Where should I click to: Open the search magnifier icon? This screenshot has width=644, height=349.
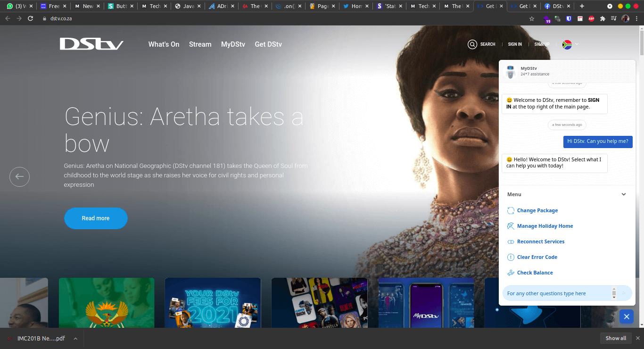[x=472, y=44]
